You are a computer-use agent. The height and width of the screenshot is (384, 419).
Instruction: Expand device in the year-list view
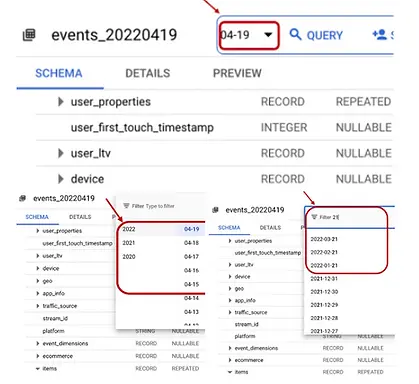coord(38,268)
